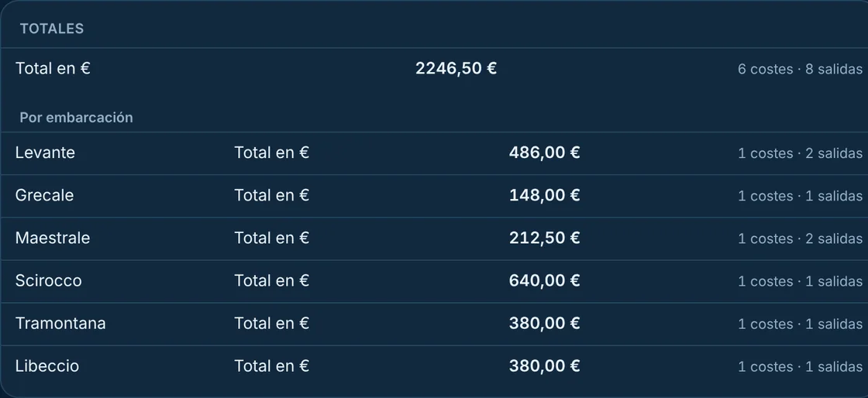Click the 380,00 € amount for Libeccio
The height and width of the screenshot is (398, 868).
click(544, 366)
